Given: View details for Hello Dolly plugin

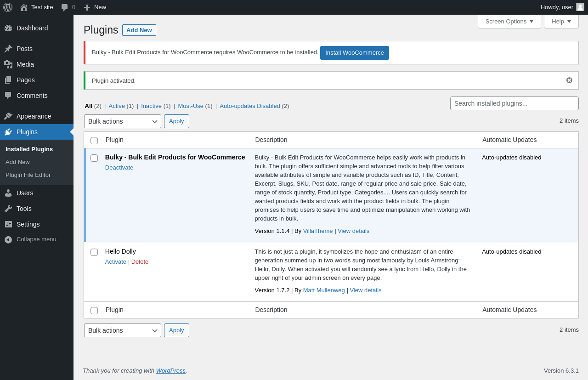Looking at the screenshot, I should 366,290.
